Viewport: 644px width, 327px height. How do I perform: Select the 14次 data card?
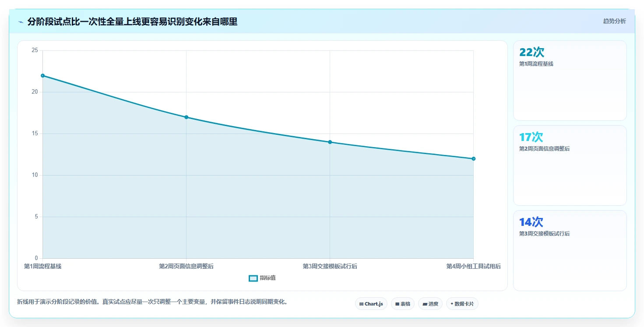570,250
